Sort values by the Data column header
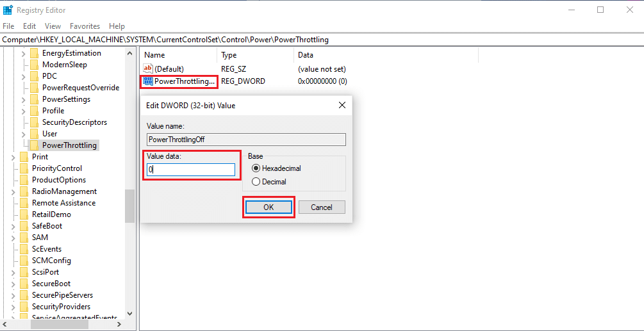644x331 pixels. pyautogui.click(x=386, y=55)
